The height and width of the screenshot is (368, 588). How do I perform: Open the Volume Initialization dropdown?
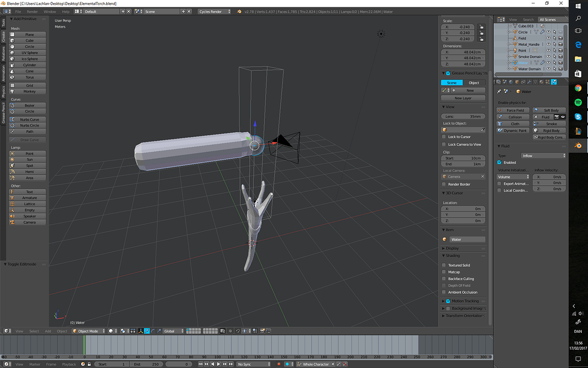pos(513,177)
